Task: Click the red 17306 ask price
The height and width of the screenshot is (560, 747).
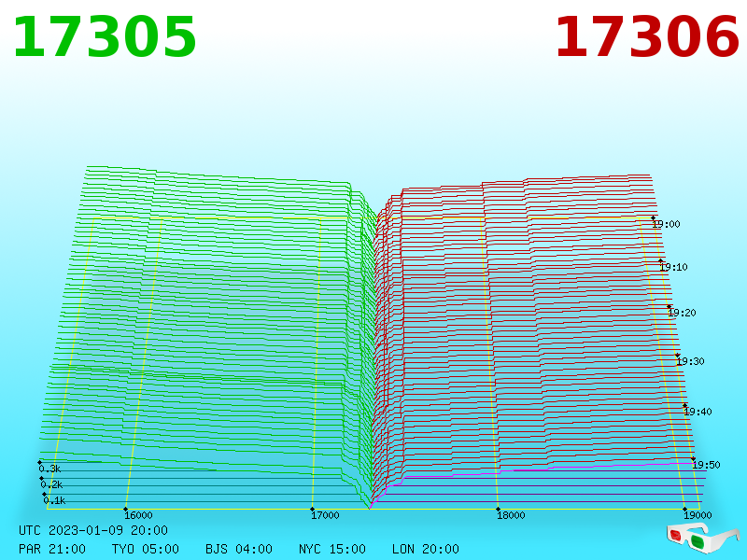Action: pos(647,37)
